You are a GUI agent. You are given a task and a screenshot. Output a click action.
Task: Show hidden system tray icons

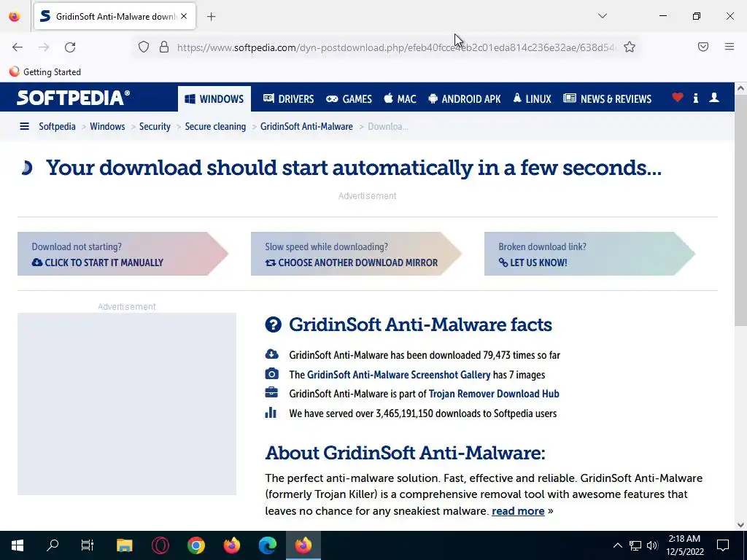coord(617,545)
